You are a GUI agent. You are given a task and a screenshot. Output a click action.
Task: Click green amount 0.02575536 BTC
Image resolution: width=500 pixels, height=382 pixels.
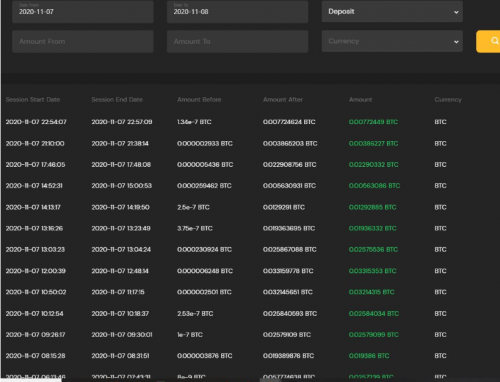pyautogui.click(x=373, y=249)
